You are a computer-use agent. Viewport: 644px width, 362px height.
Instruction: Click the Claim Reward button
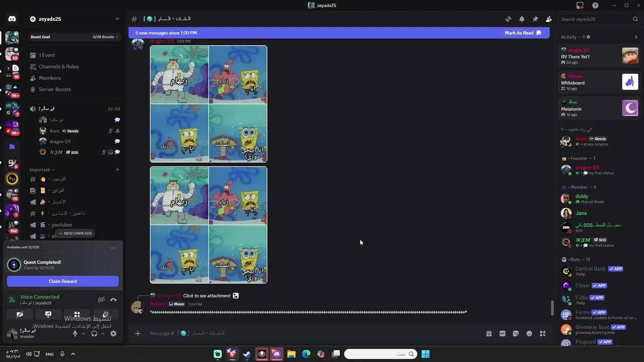pyautogui.click(x=63, y=282)
